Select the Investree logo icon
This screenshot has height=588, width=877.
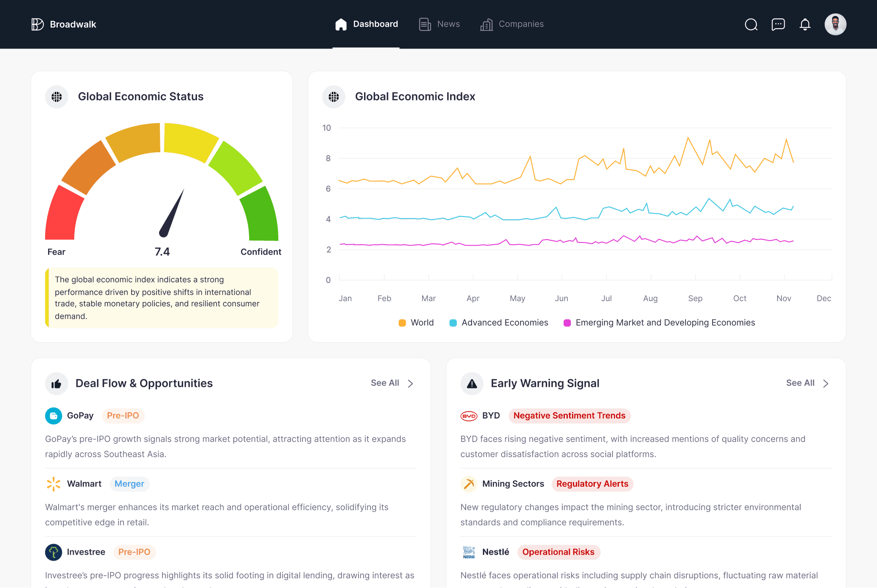[54, 552]
